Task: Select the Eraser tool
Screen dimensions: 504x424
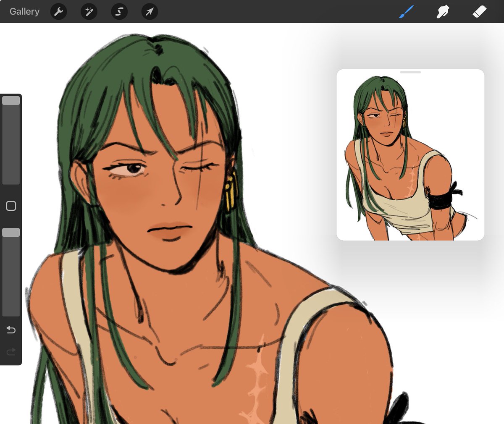Action: pos(479,11)
